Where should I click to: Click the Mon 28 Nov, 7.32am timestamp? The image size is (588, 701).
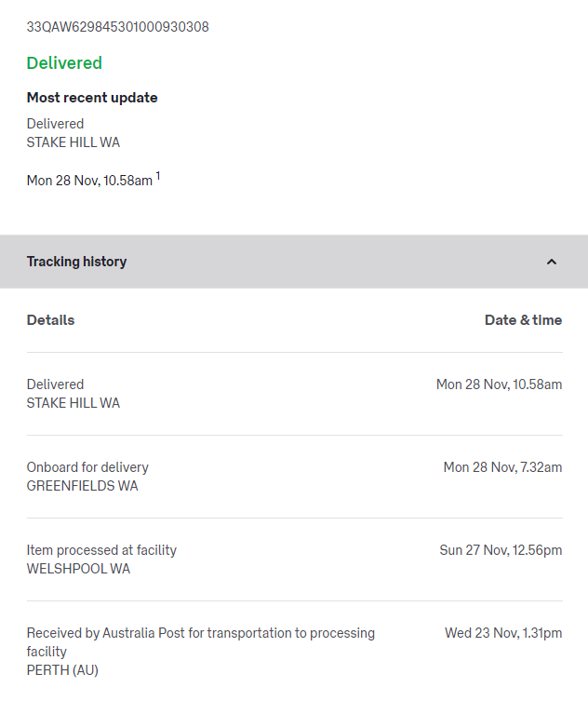pos(502,467)
